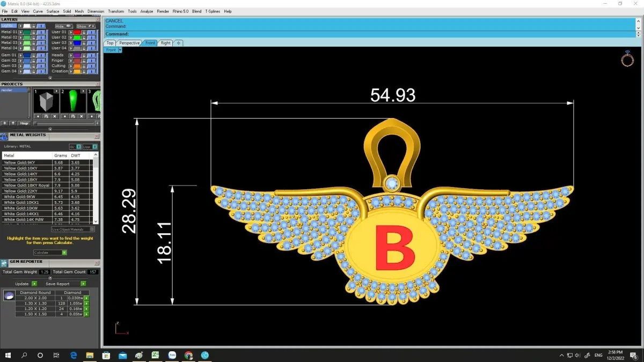Collapse Layers panel with bottom chevron
This screenshot has width=644, height=362.
pos(50,78)
